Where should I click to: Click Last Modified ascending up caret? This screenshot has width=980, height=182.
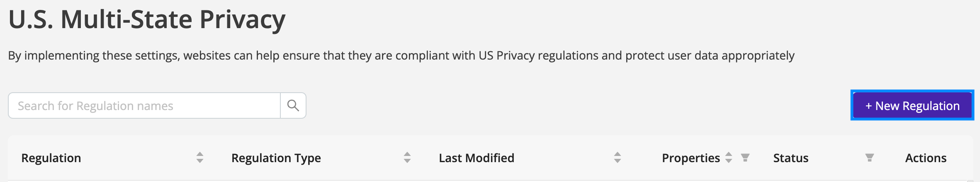coord(618,154)
